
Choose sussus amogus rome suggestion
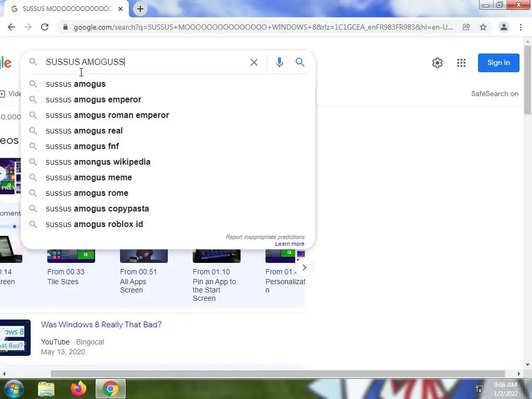[168, 193]
